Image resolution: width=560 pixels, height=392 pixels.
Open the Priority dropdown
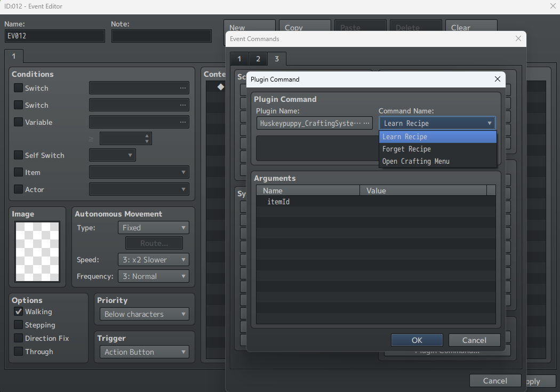[x=145, y=314]
